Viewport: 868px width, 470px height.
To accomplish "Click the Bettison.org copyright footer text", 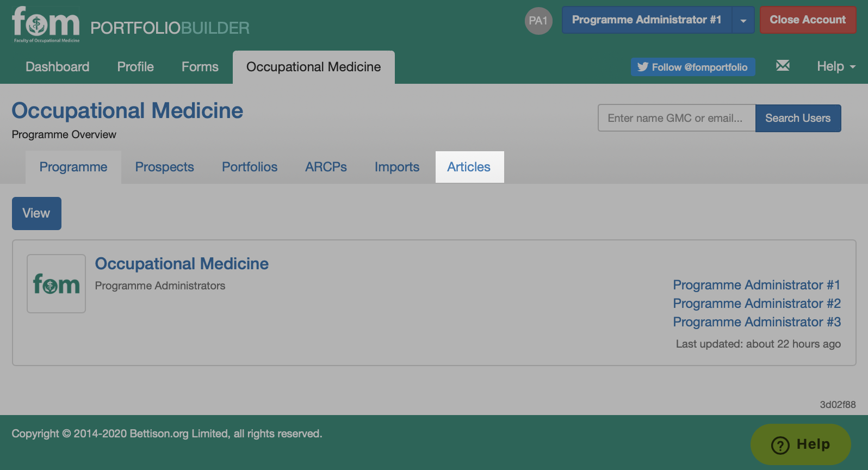I will point(167,434).
